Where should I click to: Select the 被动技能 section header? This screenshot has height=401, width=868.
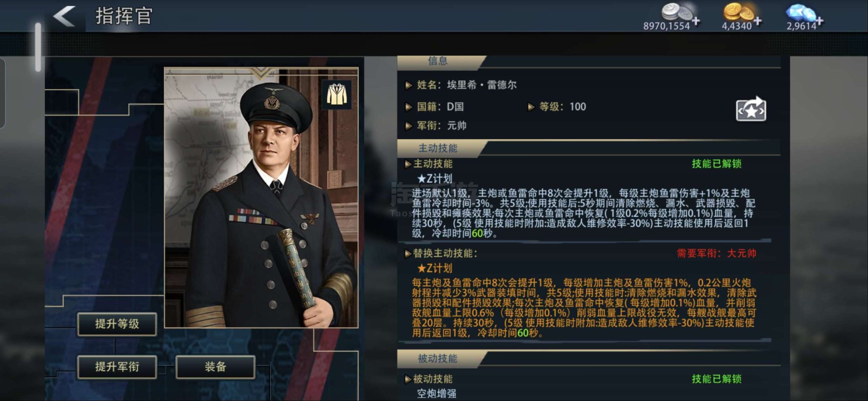point(438,358)
